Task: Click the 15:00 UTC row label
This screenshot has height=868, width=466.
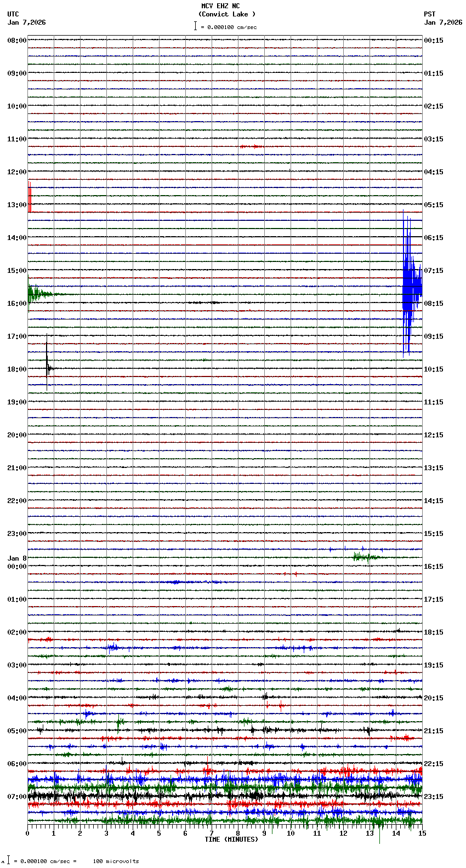Action: click(17, 271)
